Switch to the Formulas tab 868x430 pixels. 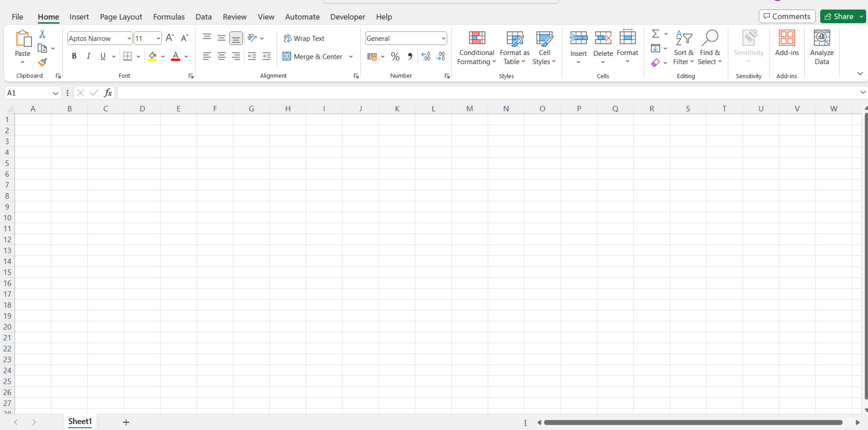169,17
